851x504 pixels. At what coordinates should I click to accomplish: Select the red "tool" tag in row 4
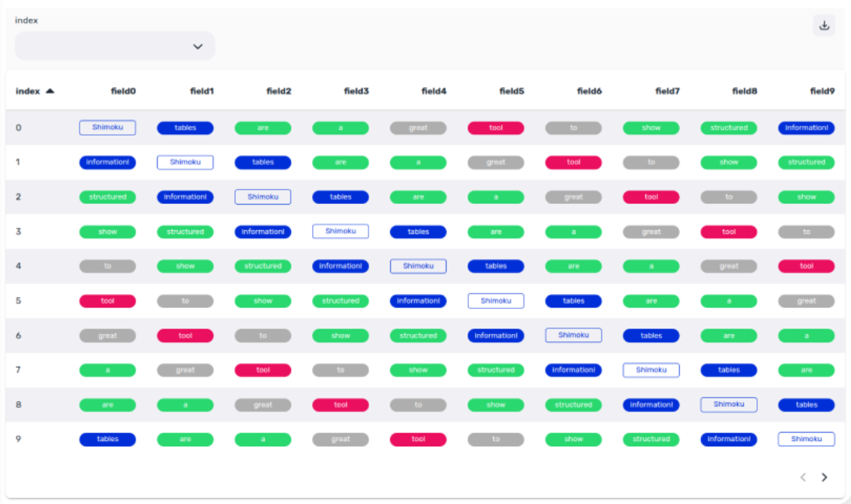tap(807, 266)
